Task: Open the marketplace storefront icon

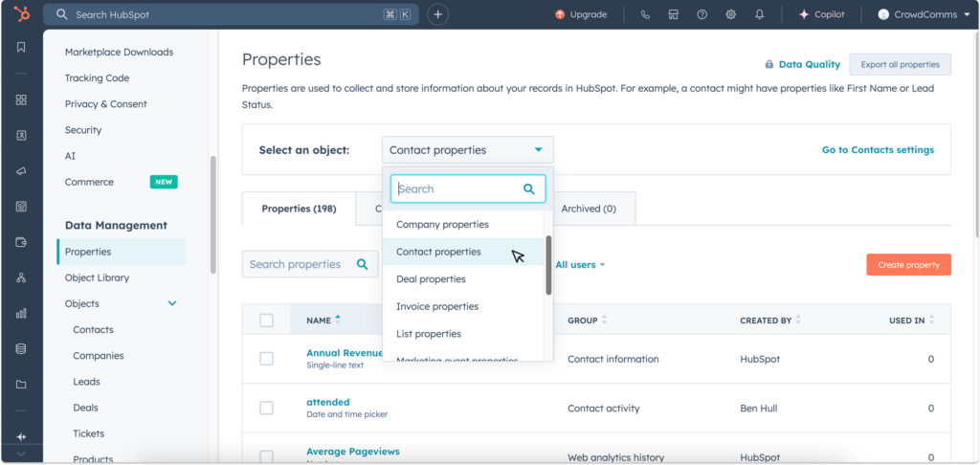Action: click(x=674, y=14)
